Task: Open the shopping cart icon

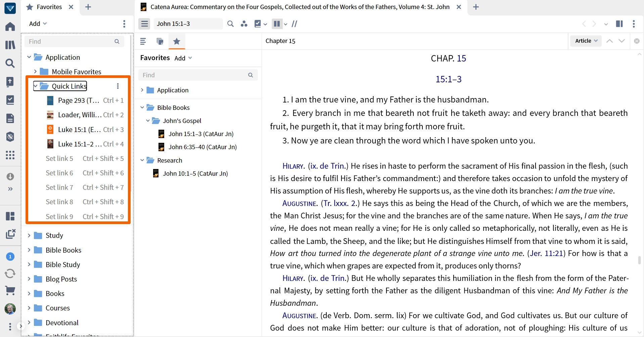Action: pyautogui.click(x=10, y=291)
